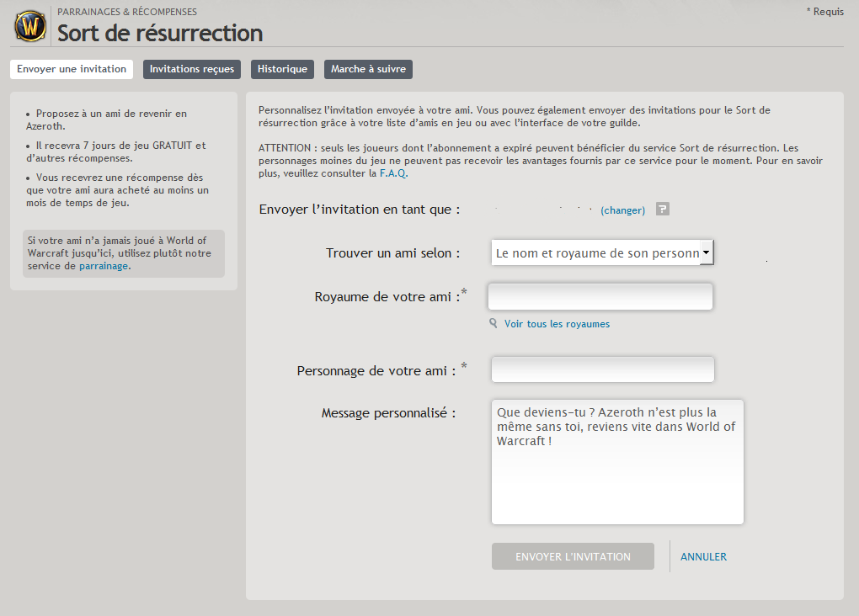Click the 'Trouver un ami selon' label
859x616 pixels.
tap(392, 253)
